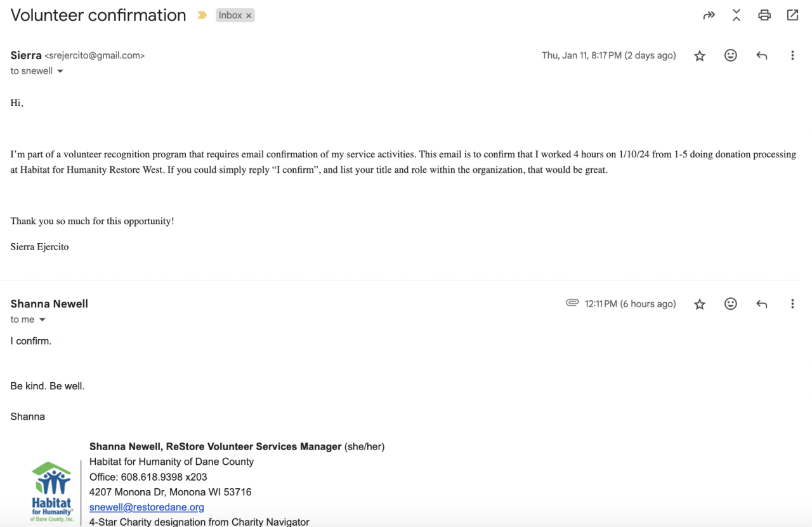Expand the "to snewell" recipient details
Screen dimensions: 812x527
tap(60, 71)
